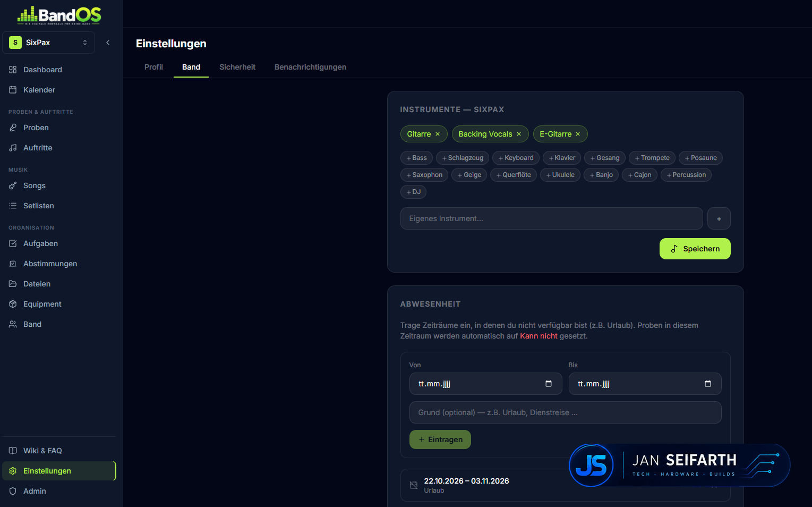Viewport: 812px width, 507px height.
Task: Select the Band settings tab
Action: 191,67
